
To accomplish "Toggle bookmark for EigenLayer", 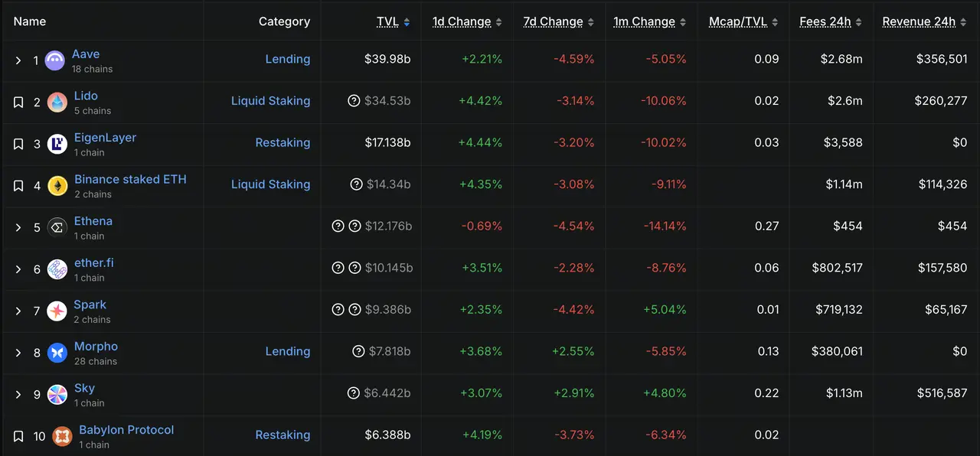I will click(x=18, y=144).
